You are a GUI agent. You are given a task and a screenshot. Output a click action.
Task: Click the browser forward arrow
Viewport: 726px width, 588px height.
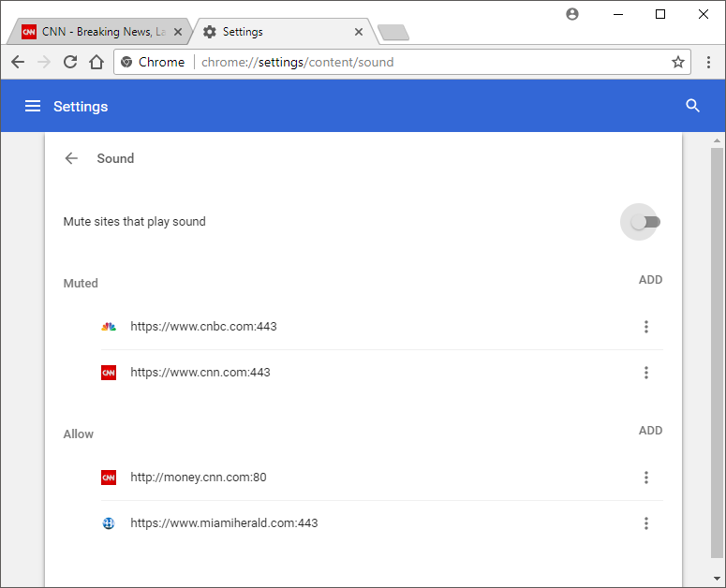pyautogui.click(x=44, y=62)
